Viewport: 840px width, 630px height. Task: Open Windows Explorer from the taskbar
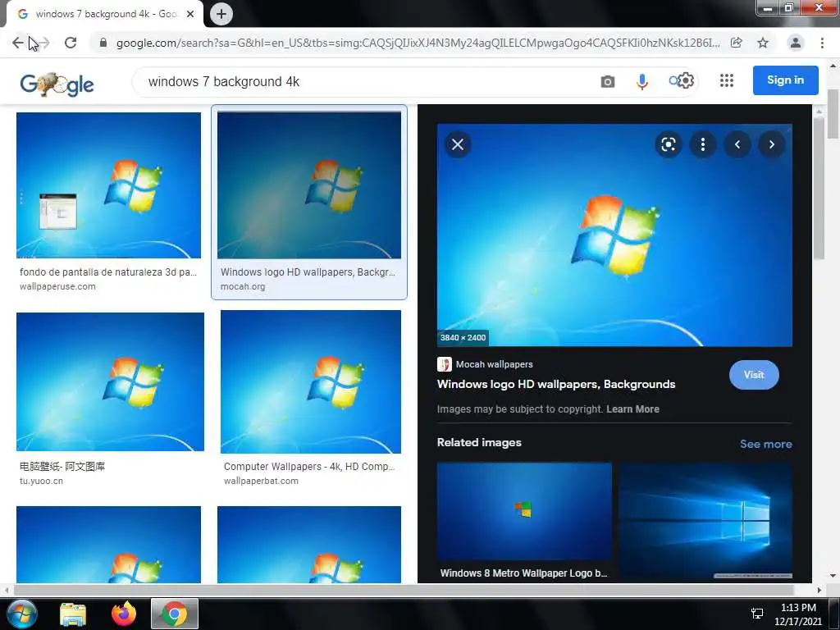tap(73, 614)
